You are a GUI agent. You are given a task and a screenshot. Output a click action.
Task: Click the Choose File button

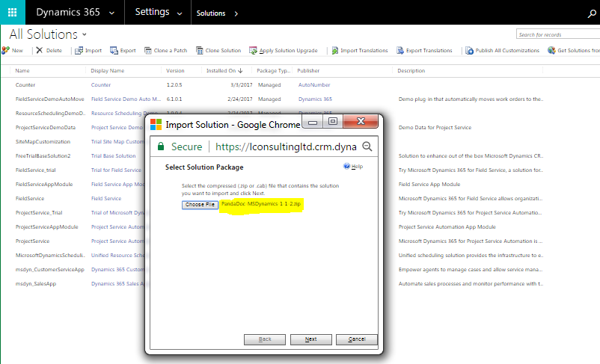[x=200, y=204]
